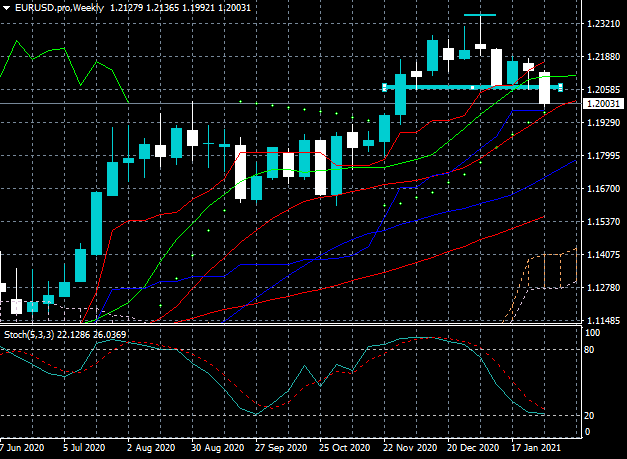Click the stochastic 20 level label
627x459 pixels.
point(589,416)
